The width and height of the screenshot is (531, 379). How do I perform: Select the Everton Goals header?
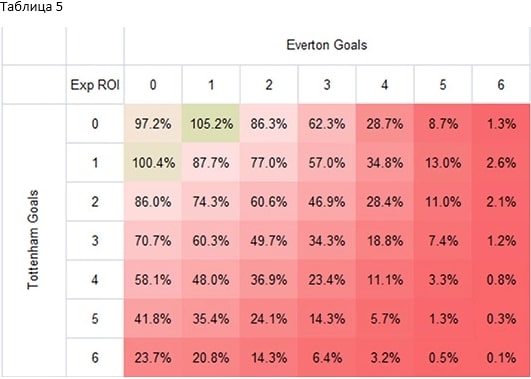327,45
